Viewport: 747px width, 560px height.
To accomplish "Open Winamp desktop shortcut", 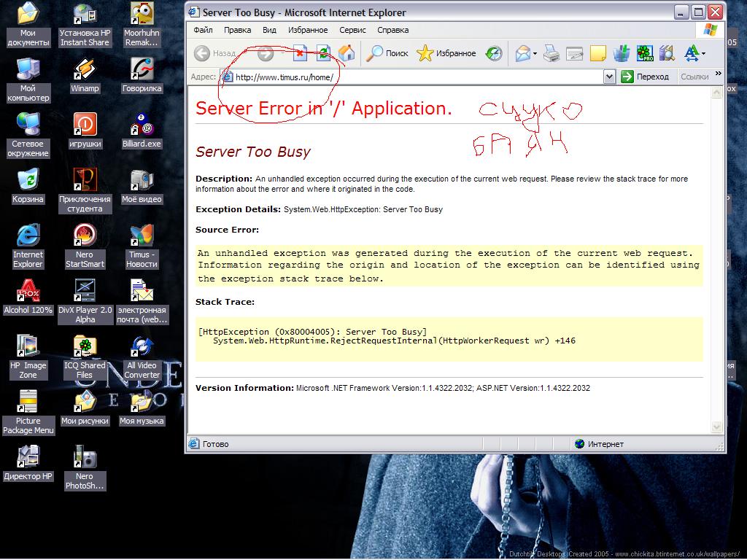I will click(85, 74).
